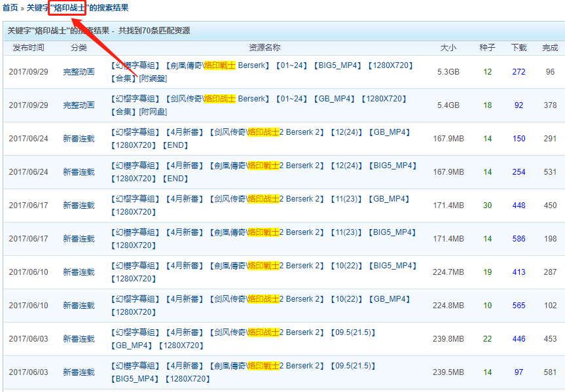Go to the 首页 breadcrumb link
Image resolution: width=565 pixels, height=392 pixels.
10,8
